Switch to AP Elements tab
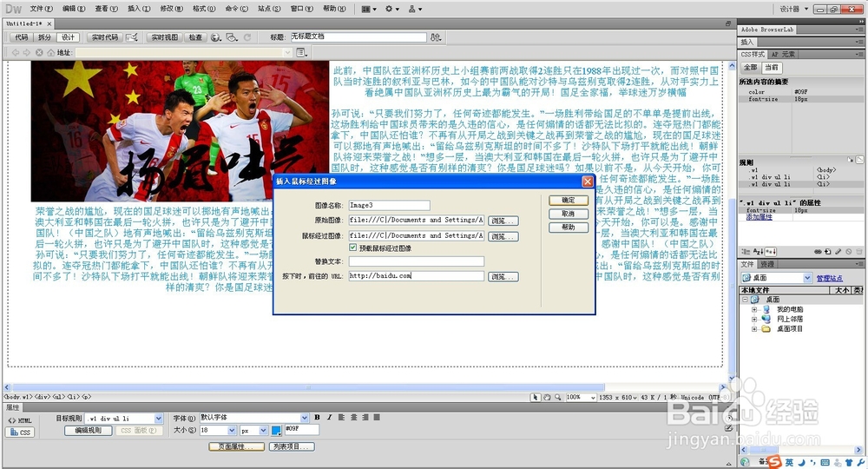 (x=783, y=54)
